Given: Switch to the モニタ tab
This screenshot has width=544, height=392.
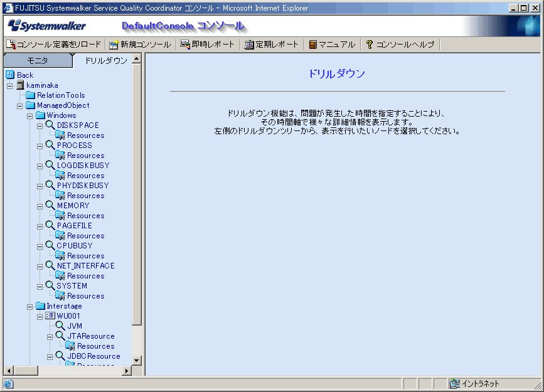Looking at the screenshot, I should coord(38,61).
